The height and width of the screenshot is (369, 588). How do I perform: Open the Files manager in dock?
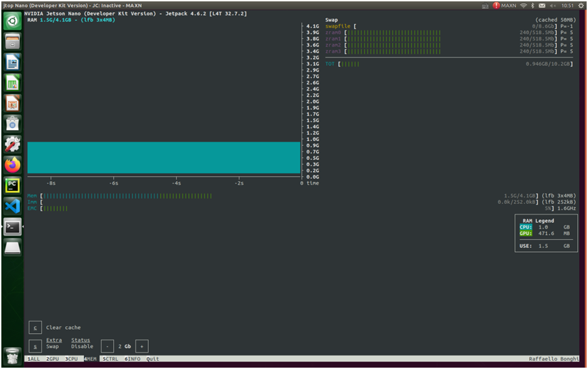12,41
